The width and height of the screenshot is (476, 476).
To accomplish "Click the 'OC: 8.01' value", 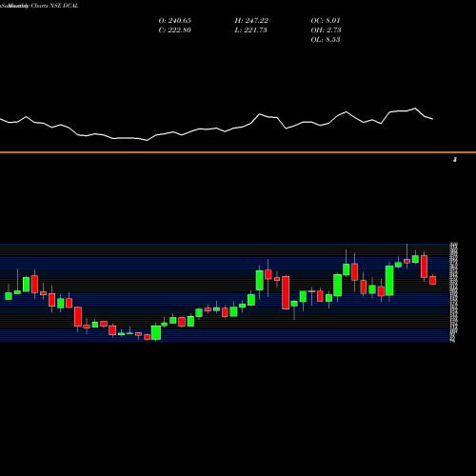I will click(326, 21).
